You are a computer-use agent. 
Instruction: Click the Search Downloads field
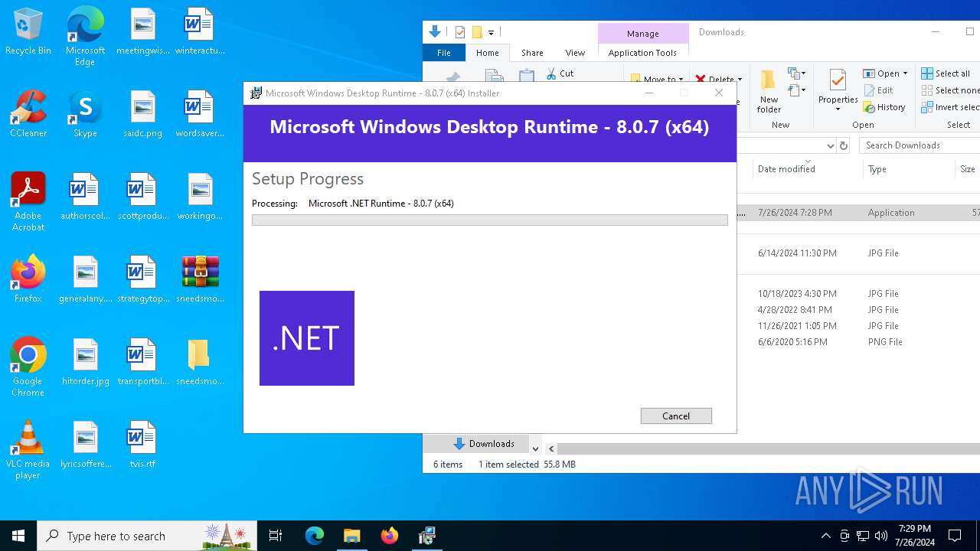919,145
